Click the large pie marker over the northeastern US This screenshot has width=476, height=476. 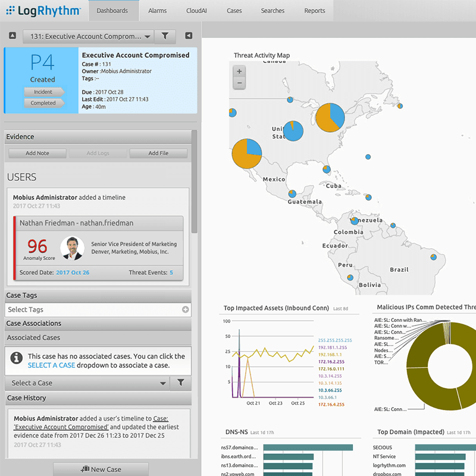(x=330, y=117)
